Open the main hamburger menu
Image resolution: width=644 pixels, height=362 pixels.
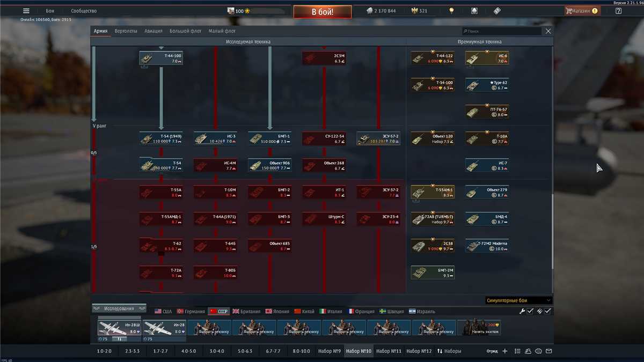click(26, 11)
